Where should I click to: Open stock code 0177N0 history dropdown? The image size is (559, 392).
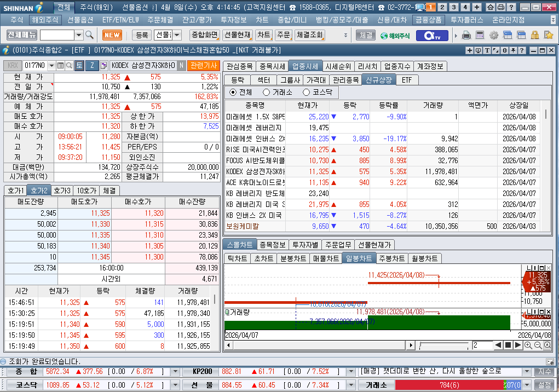coord(52,65)
